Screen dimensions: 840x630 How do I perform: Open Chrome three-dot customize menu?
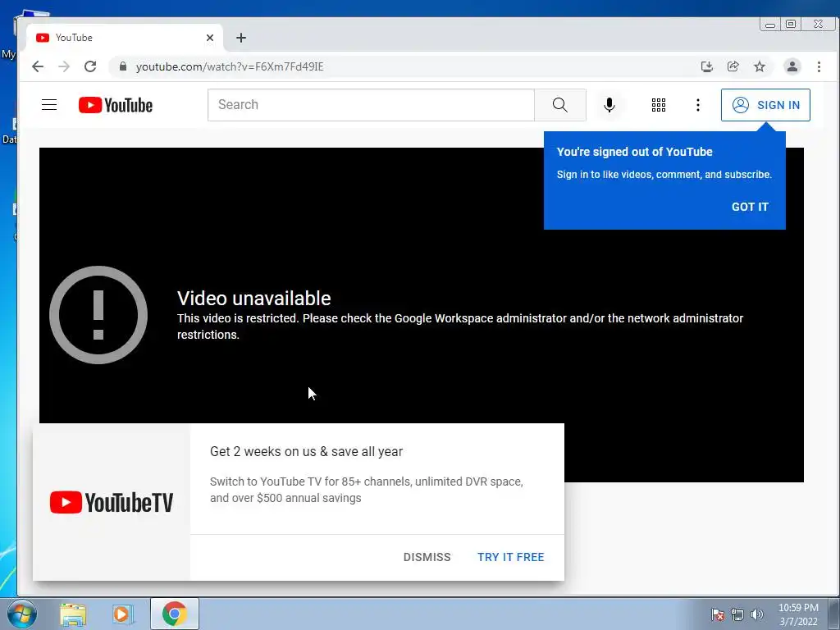tap(819, 66)
